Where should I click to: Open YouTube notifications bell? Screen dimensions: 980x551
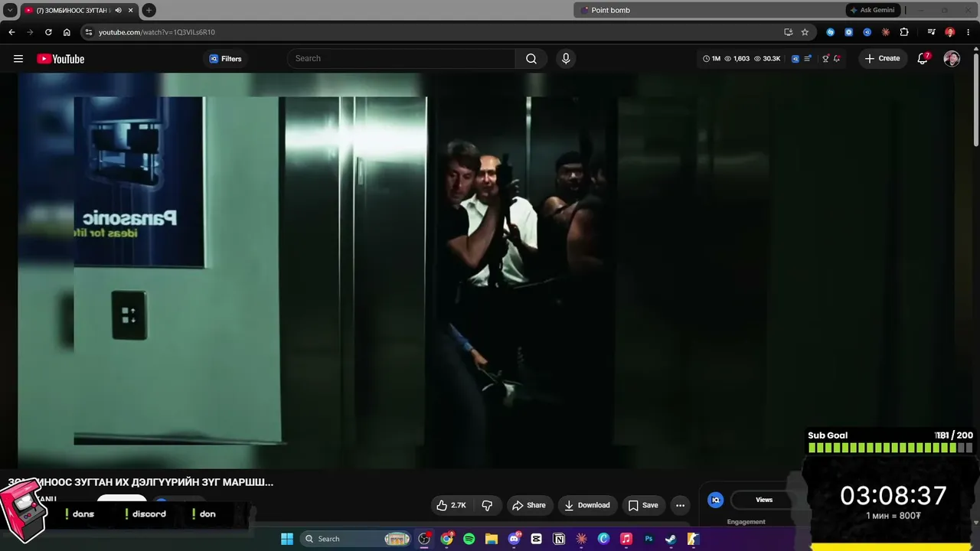click(923, 59)
